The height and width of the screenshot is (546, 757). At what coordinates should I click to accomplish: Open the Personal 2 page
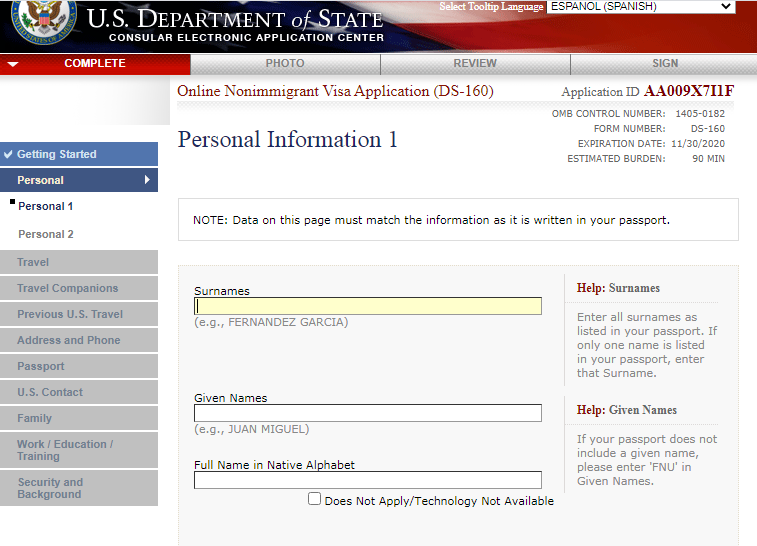46,234
